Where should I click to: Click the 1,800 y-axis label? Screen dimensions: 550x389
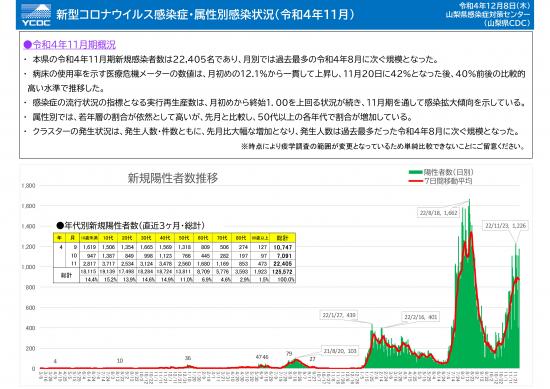click(x=28, y=185)
